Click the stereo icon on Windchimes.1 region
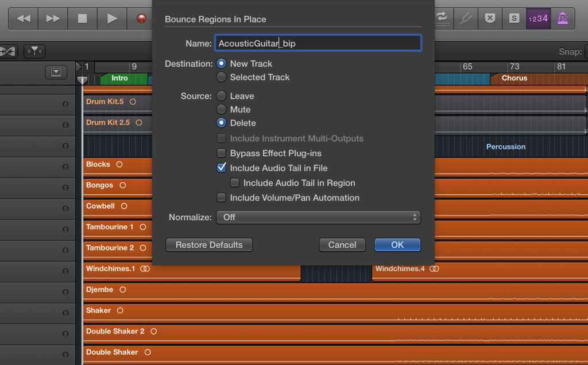The image size is (588, 365). (145, 269)
